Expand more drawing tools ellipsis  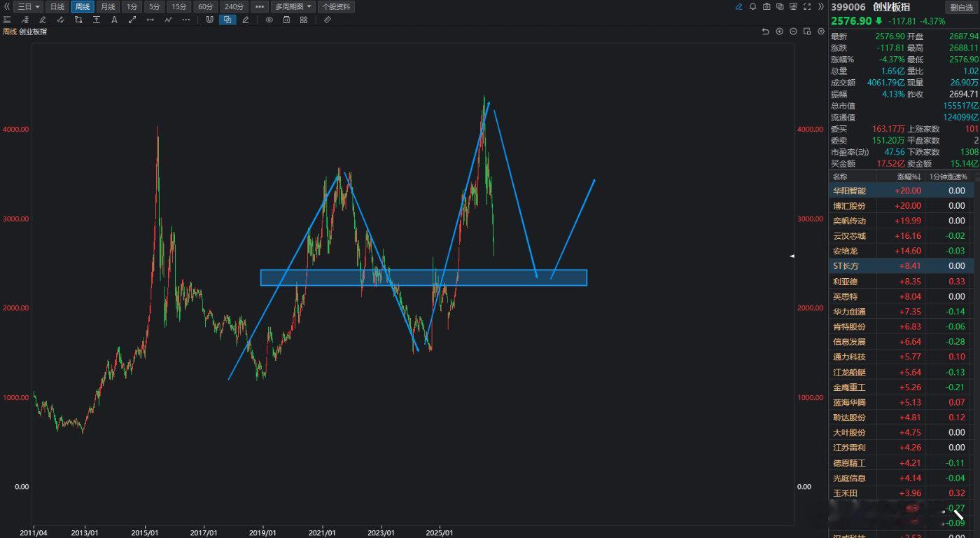coord(186,20)
